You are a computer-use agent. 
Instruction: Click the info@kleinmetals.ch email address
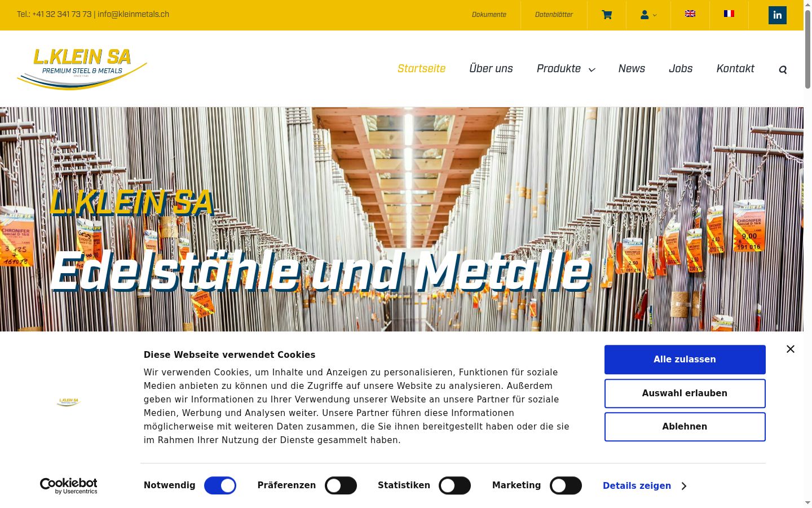(133, 14)
